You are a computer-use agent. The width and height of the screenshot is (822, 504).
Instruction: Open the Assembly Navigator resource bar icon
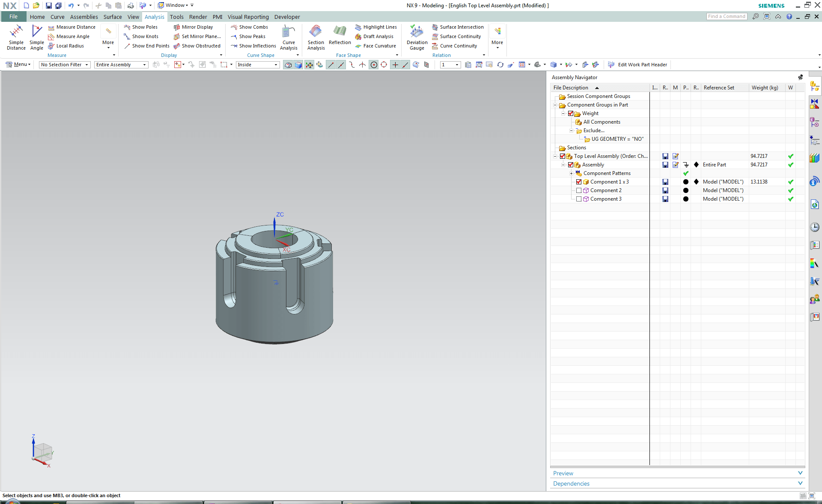[815, 86]
